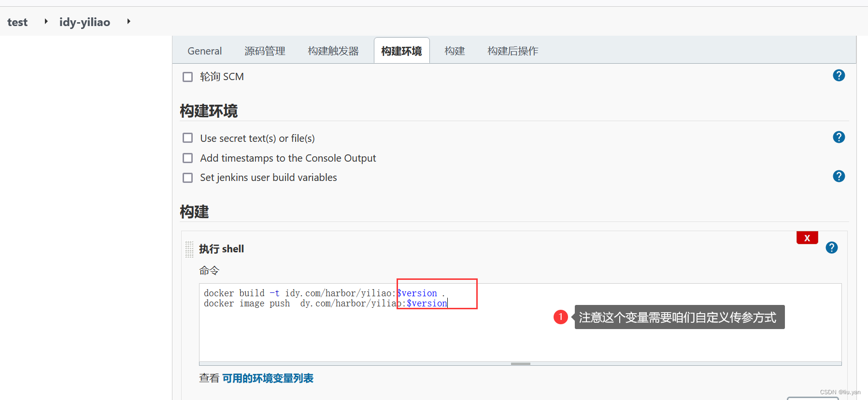Screen dimensions: 868x400
Task: Grab the command box resize handle
Action: pos(520,364)
